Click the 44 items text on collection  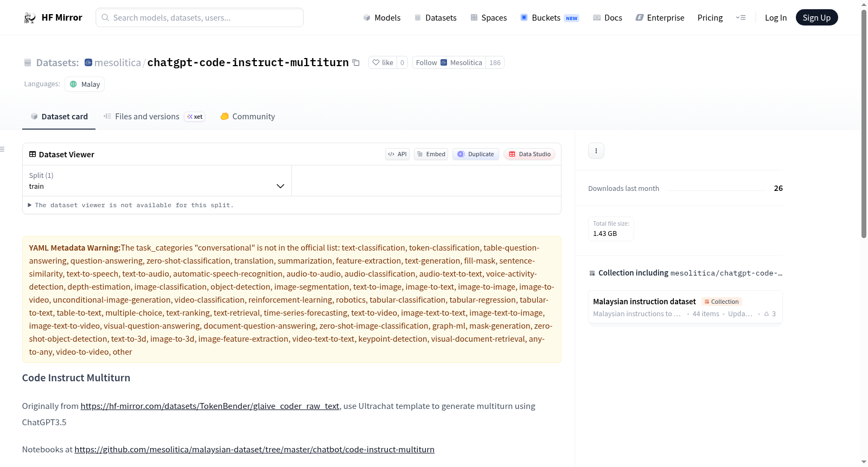click(x=706, y=314)
